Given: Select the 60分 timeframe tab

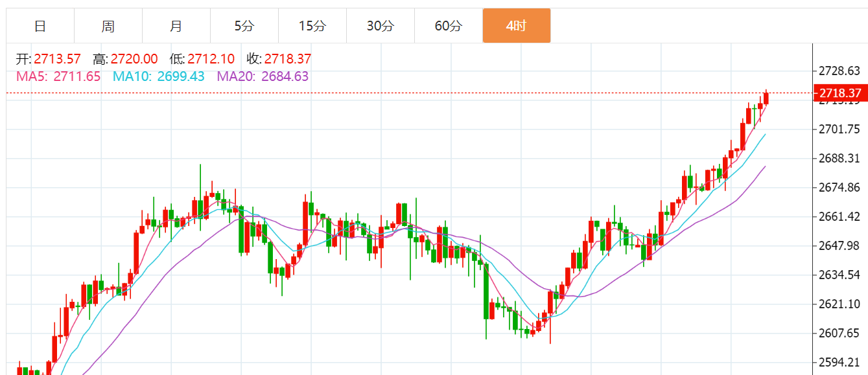Looking at the screenshot, I should tap(449, 26).
